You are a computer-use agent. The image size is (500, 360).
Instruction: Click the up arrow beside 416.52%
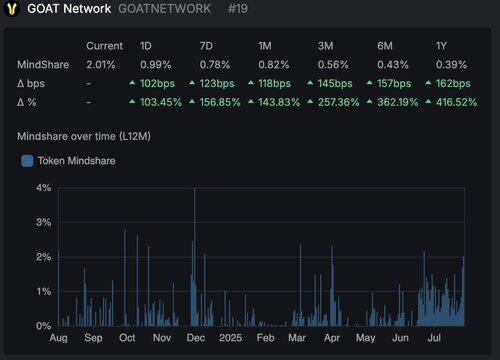[x=428, y=101]
